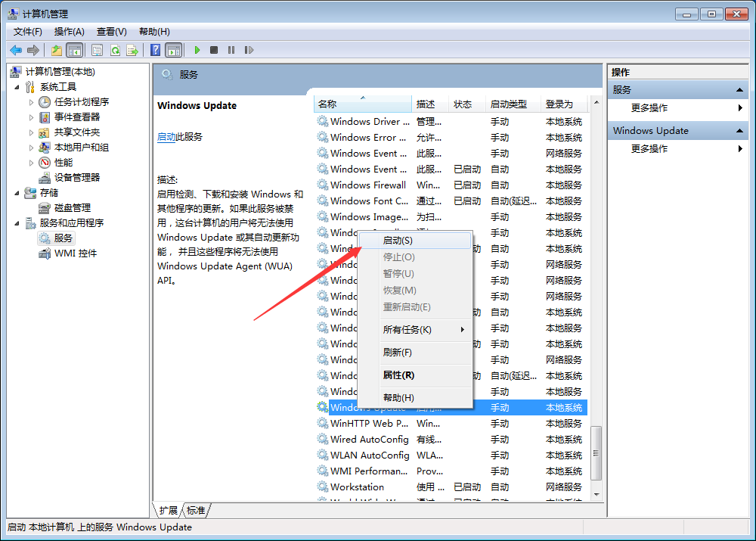Select the Windows Font C... service row

[451, 201]
